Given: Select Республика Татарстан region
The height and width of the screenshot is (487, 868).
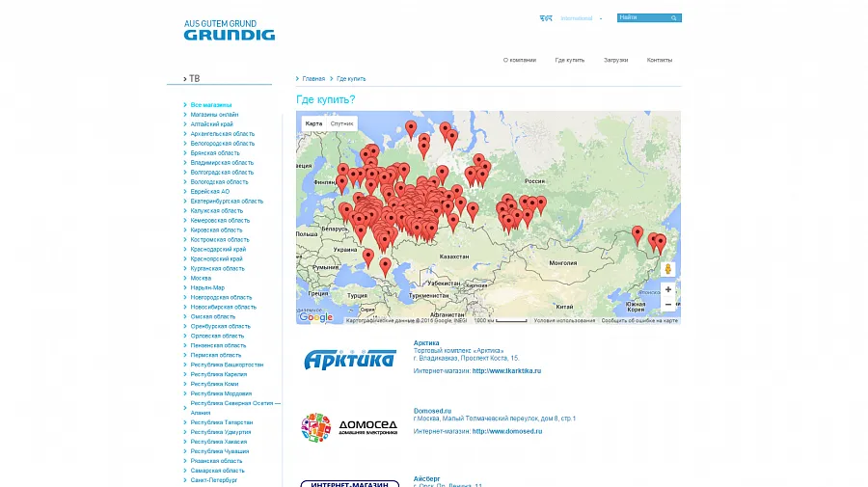Looking at the screenshot, I should [222, 422].
